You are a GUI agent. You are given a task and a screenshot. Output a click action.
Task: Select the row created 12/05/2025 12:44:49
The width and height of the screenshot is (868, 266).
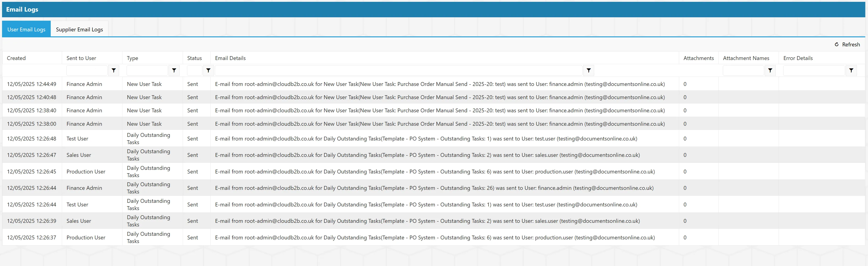tap(434, 84)
